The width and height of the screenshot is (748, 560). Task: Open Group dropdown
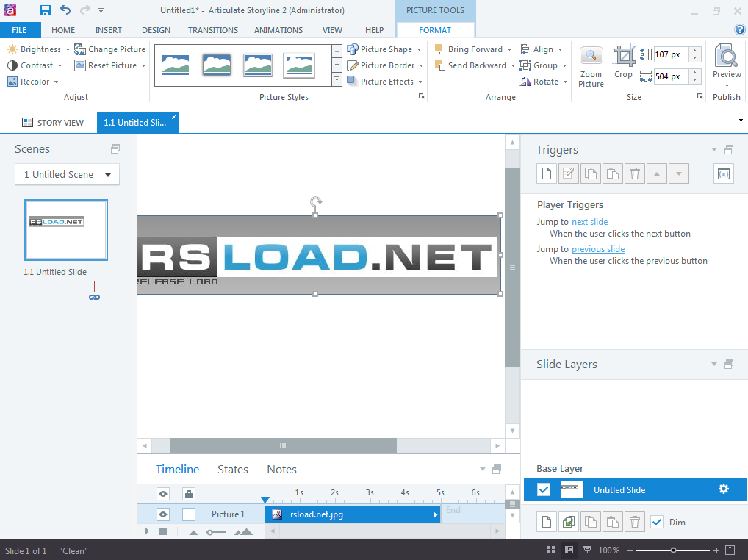pyautogui.click(x=543, y=65)
